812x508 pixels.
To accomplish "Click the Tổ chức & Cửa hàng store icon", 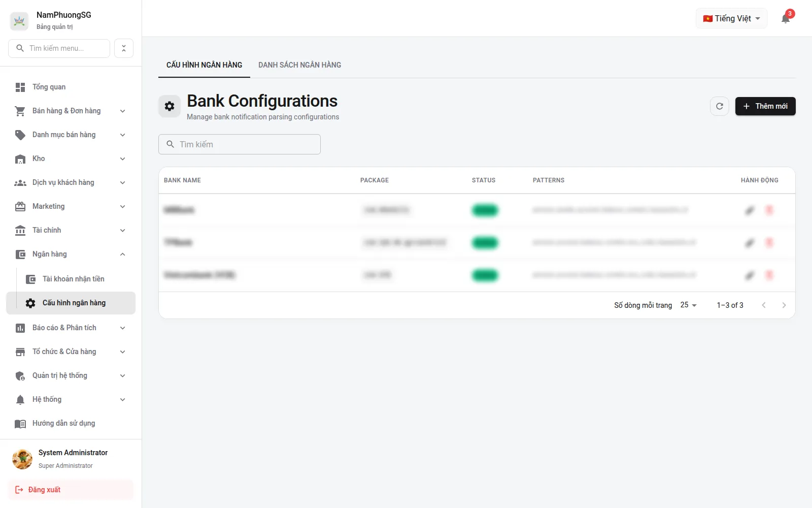I will click(x=20, y=352).
